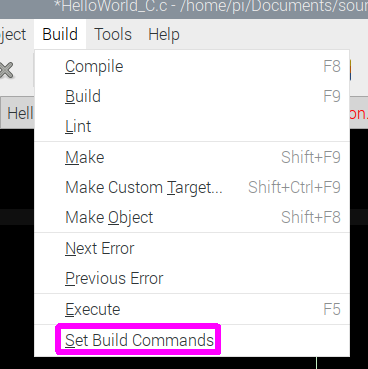Go to Previous Error
368x369 pixels.
pyautogui.click(x=192, y=278)
